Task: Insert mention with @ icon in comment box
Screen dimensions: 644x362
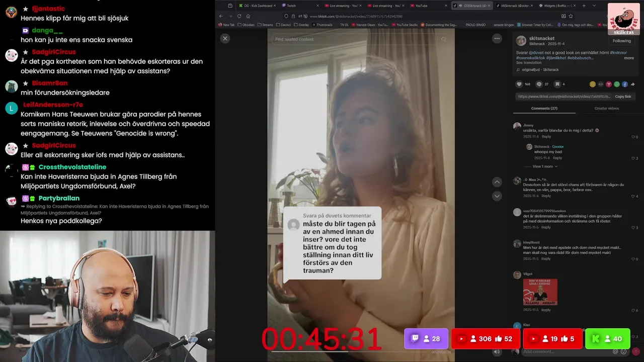Action: pyautogui.click(x=615, y=351)
